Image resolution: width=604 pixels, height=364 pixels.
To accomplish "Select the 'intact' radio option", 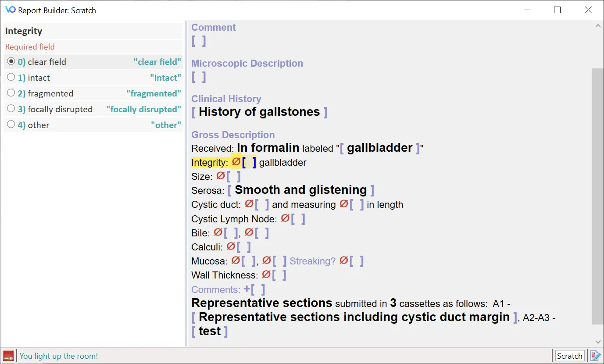I will coord(11,77).
